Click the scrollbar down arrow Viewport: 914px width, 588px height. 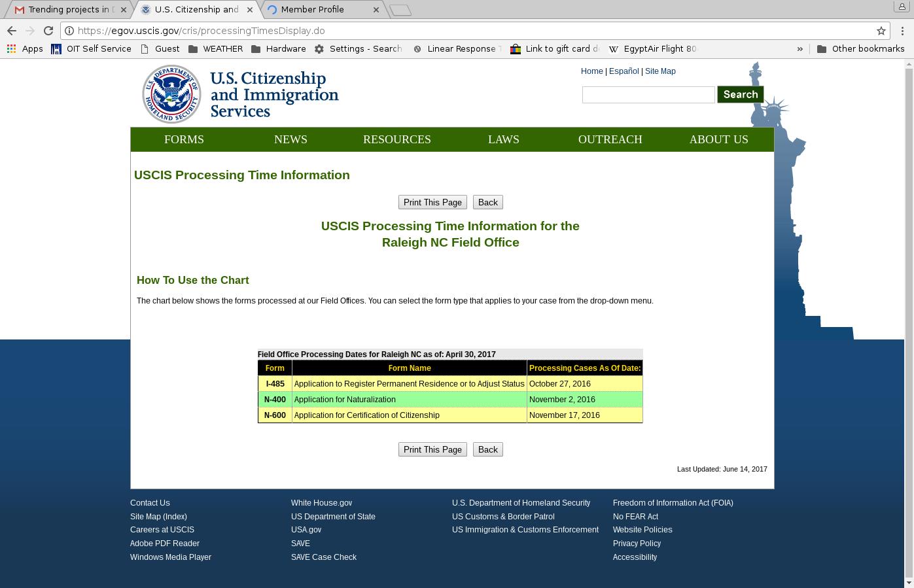pos(909,583)
